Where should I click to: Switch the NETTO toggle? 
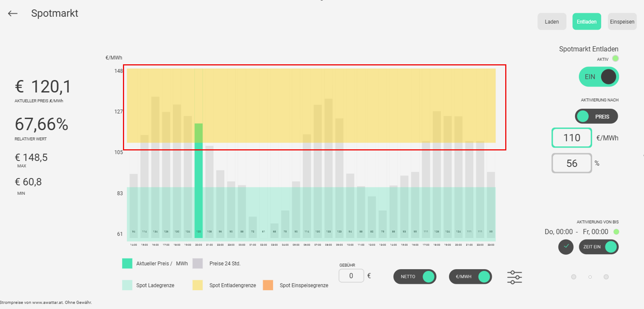(414, 277)
